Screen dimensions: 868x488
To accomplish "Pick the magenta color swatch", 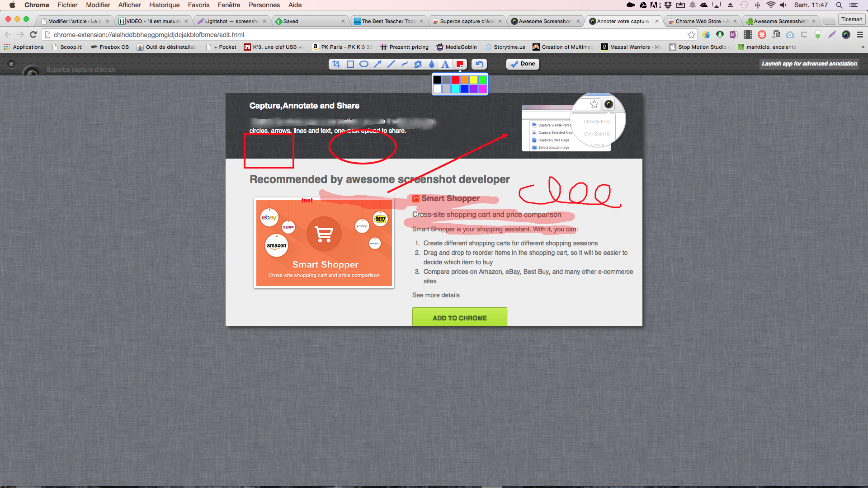I will 482,89.
